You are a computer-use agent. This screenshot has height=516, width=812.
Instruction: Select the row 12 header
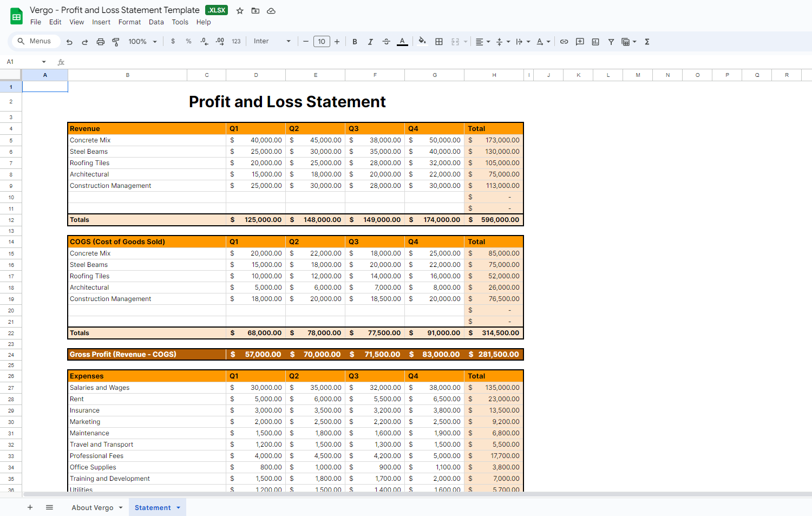(11, 220)
